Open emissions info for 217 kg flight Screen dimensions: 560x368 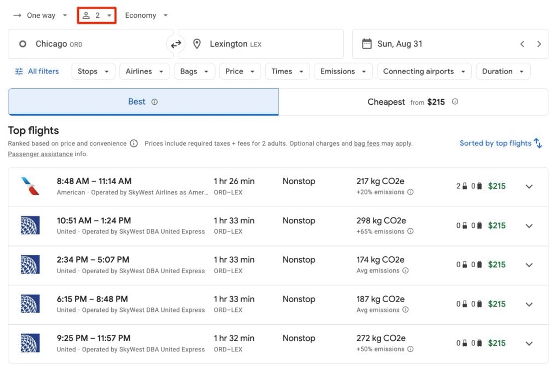click(x=411, y=192)
